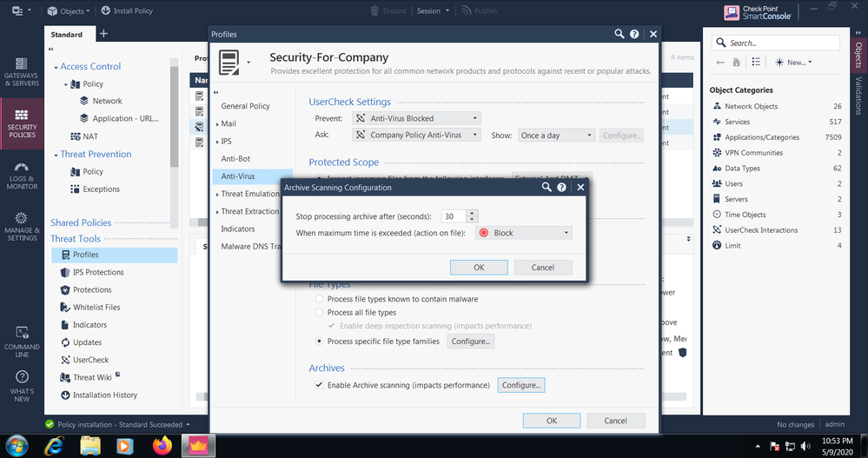Select Process all file types option

pyautogui.click(x=319, y=312)
